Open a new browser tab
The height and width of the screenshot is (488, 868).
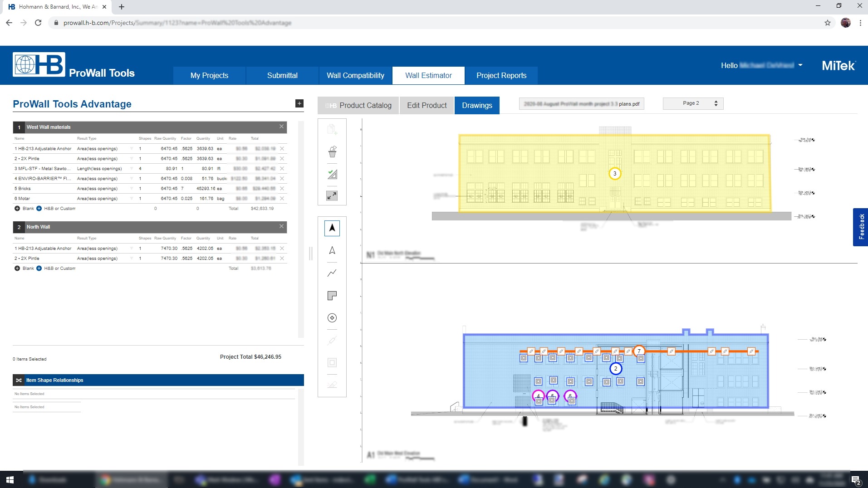click(x=122, y=7)
